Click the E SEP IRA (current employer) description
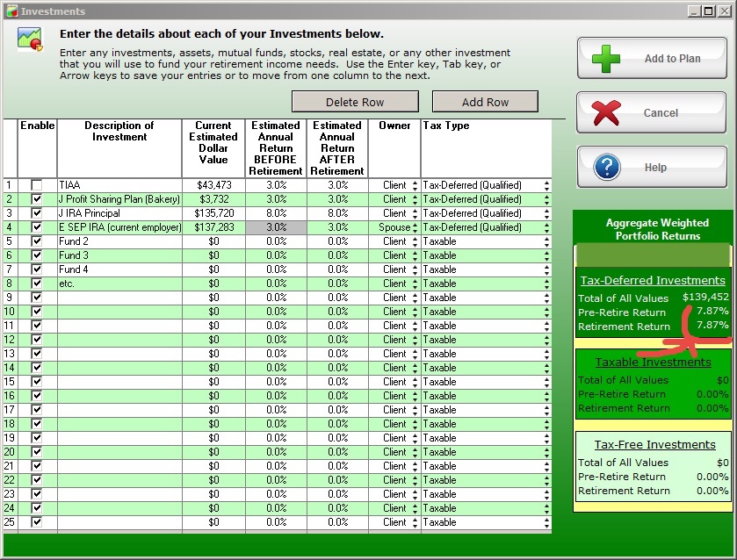 119,227
